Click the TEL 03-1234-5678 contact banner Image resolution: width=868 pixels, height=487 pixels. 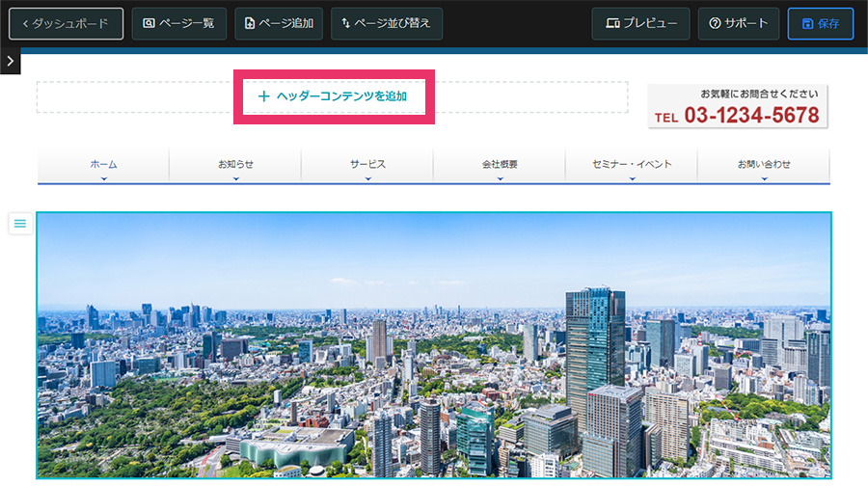coord(738,106)
